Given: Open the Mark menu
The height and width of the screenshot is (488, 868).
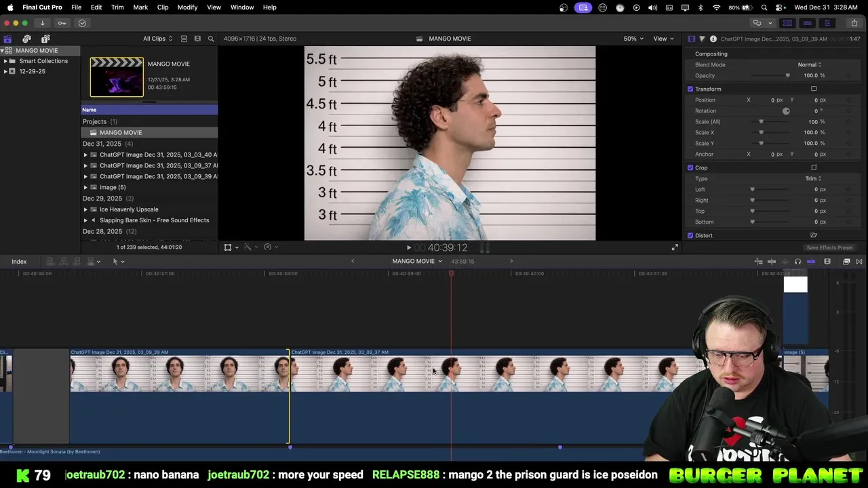Looking at the screenshot, I should tap(140, 7).
